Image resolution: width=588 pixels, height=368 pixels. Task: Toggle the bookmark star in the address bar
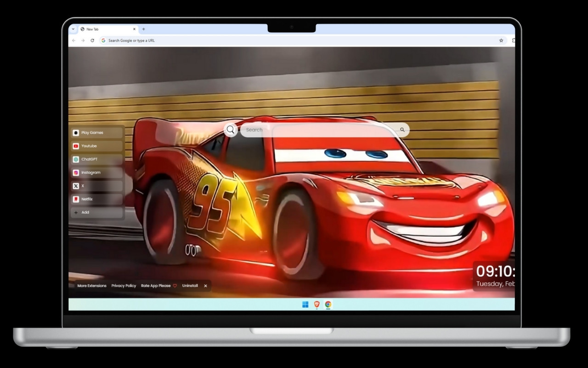500,40
